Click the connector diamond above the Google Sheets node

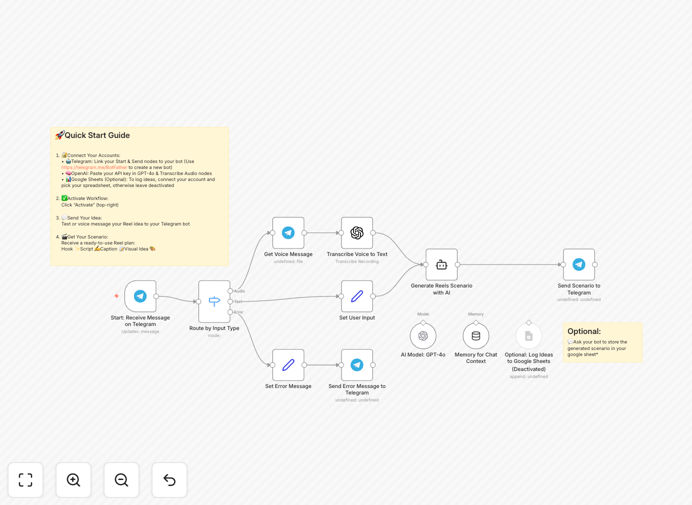pyautogui.click(x=529, y=323)
